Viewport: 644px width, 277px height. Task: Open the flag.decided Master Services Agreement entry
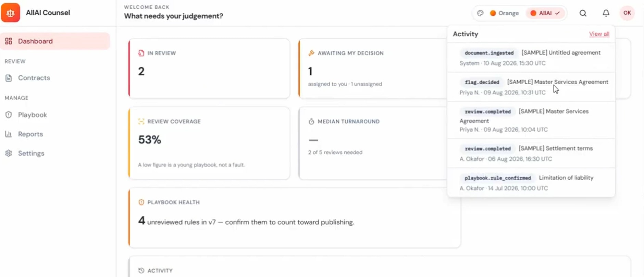531,87
